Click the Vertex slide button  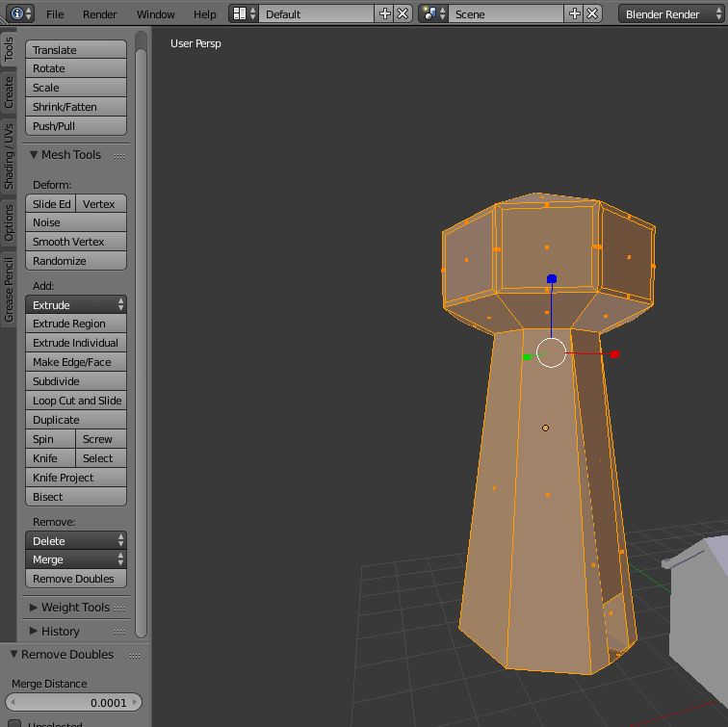tap(101, 204)
